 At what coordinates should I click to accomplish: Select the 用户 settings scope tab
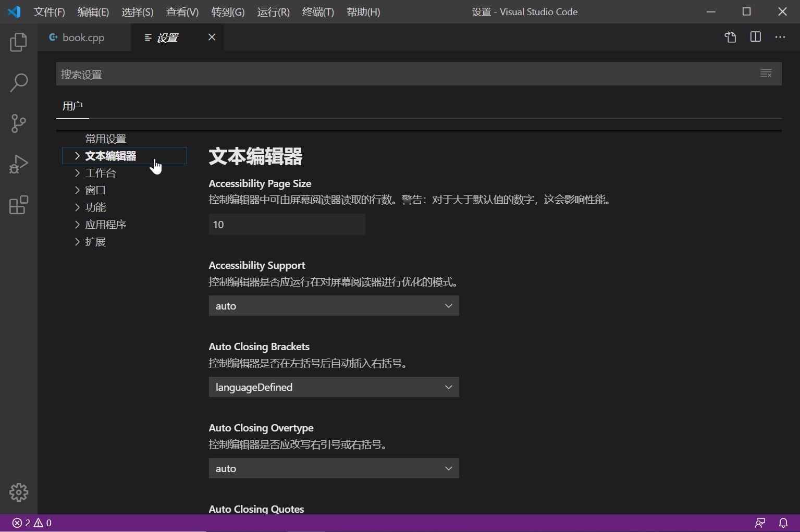point(72,106)
